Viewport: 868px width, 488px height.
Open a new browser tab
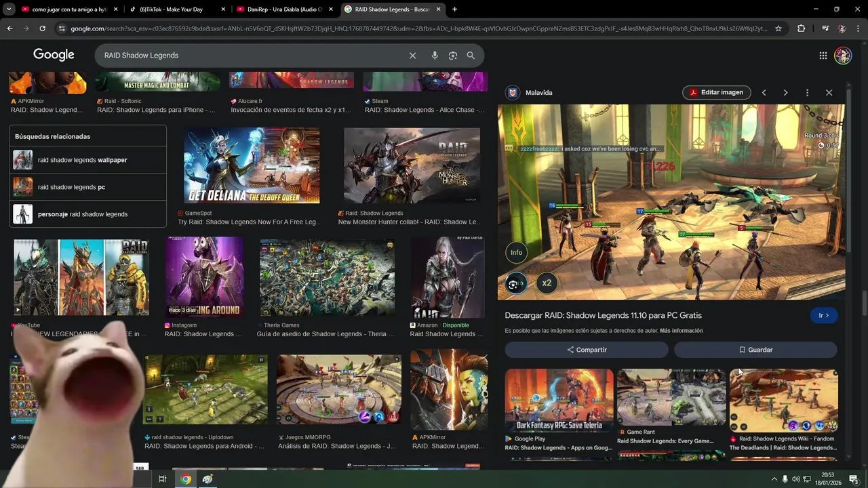point(454,9)
